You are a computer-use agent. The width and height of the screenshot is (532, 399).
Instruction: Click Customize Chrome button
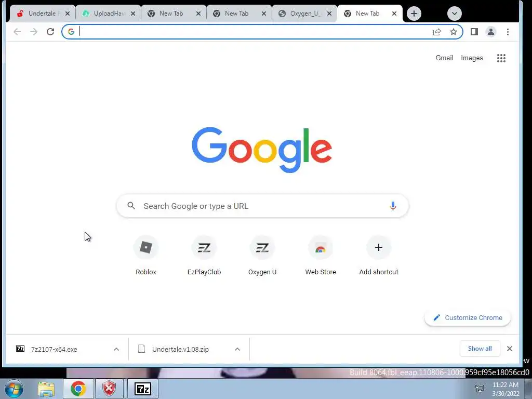[x=468, y=318]
